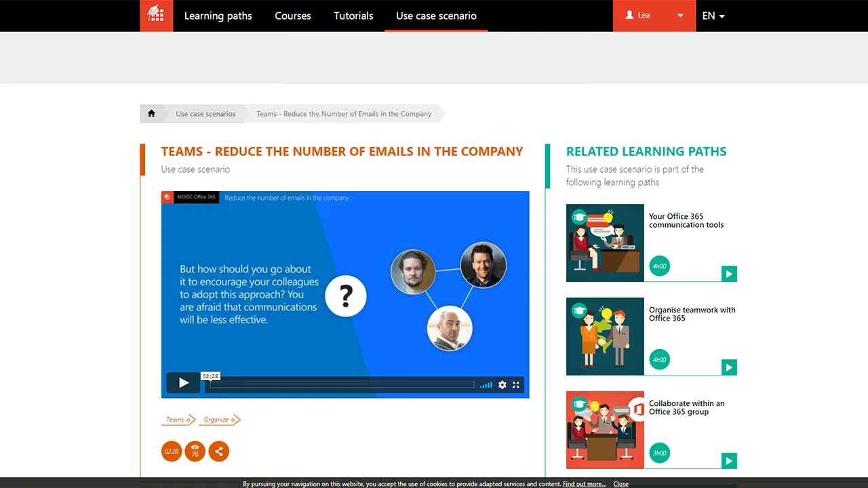Click the MOOC Office 365 label in video
The image size is (868, 488).
[196, 197]
